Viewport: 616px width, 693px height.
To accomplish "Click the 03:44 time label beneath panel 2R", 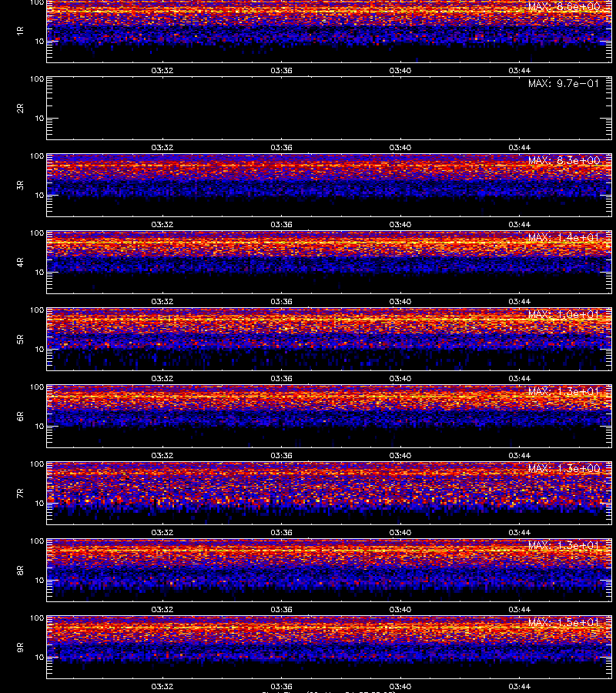I will coord(519,148).
